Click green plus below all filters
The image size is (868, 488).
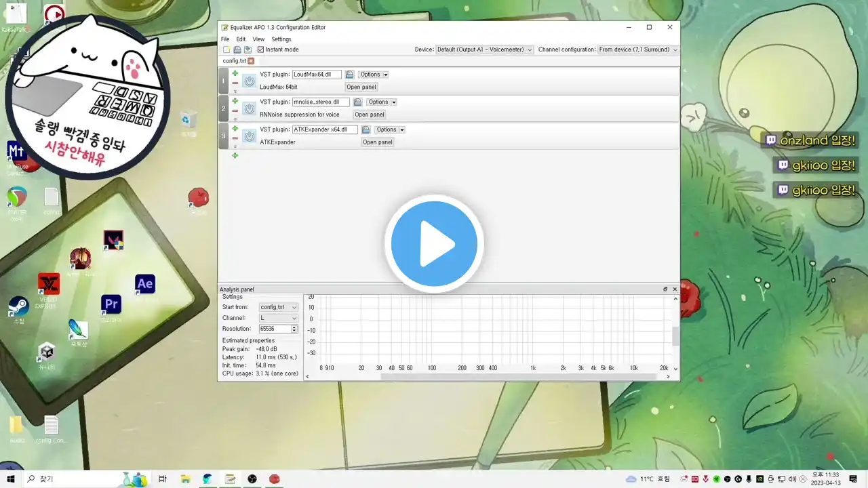pos(235,156)
